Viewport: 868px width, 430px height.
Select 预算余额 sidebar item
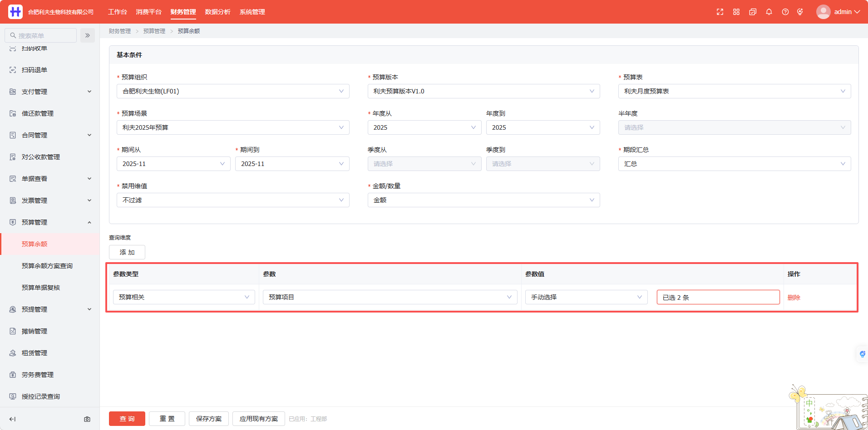point(50,244)
